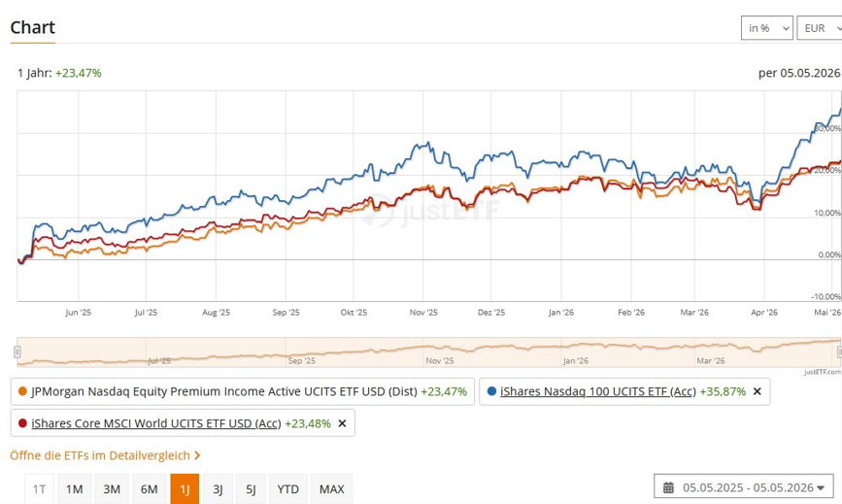This screenshot has width=842, height=504.
Task: Grab the left handle of the range navigator
Action: (x=17, y=353)
